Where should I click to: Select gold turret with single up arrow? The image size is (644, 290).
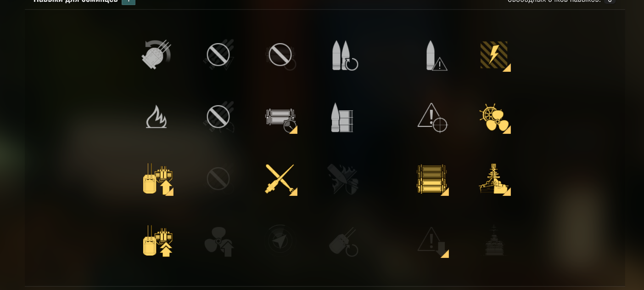pos(157,179)
